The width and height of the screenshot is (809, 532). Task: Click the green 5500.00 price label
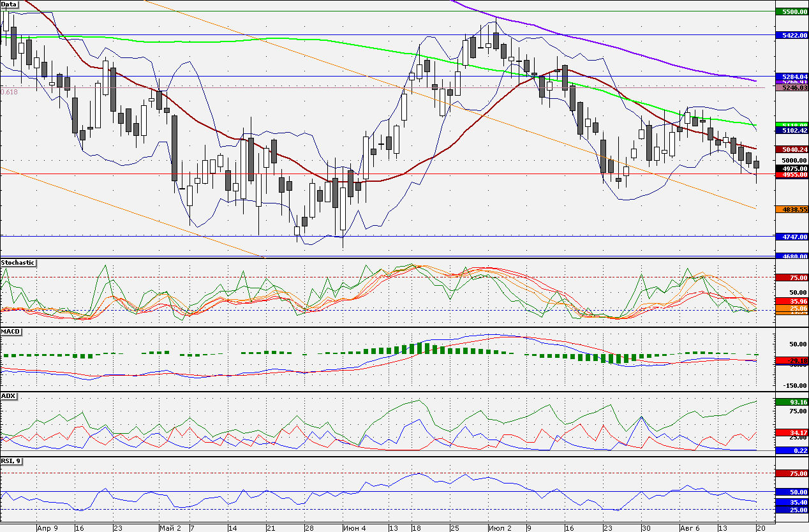[791, 11]
